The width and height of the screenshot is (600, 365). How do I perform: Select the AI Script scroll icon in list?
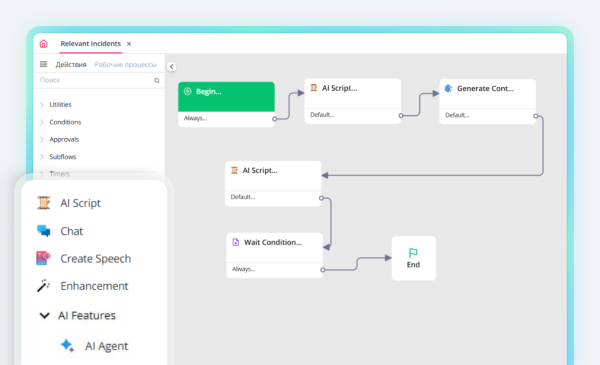44,203
